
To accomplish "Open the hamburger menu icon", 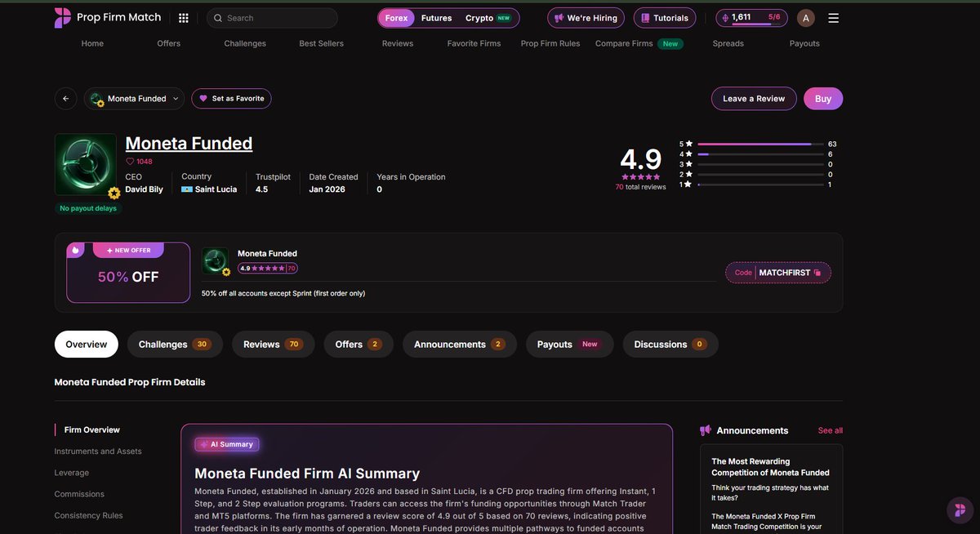I will 833,18.
